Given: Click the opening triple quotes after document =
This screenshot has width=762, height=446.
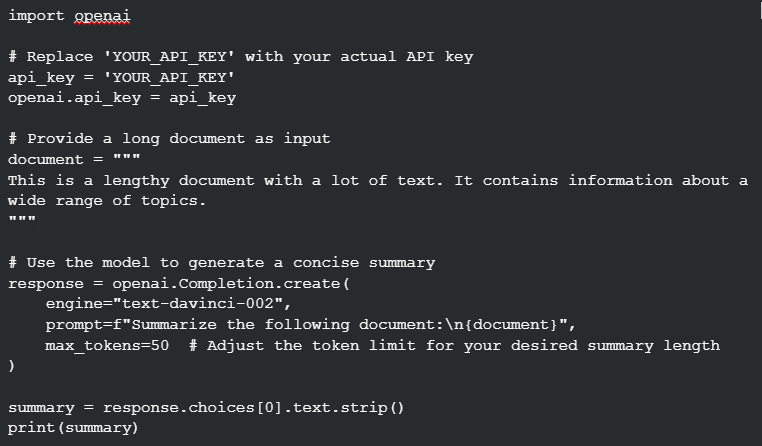Looking at the screenshot, I should click(126, 158).
